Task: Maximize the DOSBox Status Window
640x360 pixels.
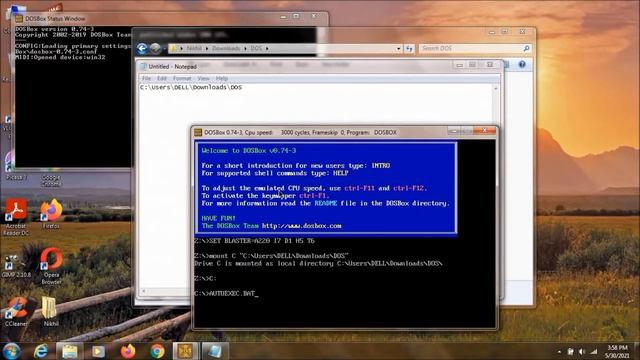Action: 297,17
